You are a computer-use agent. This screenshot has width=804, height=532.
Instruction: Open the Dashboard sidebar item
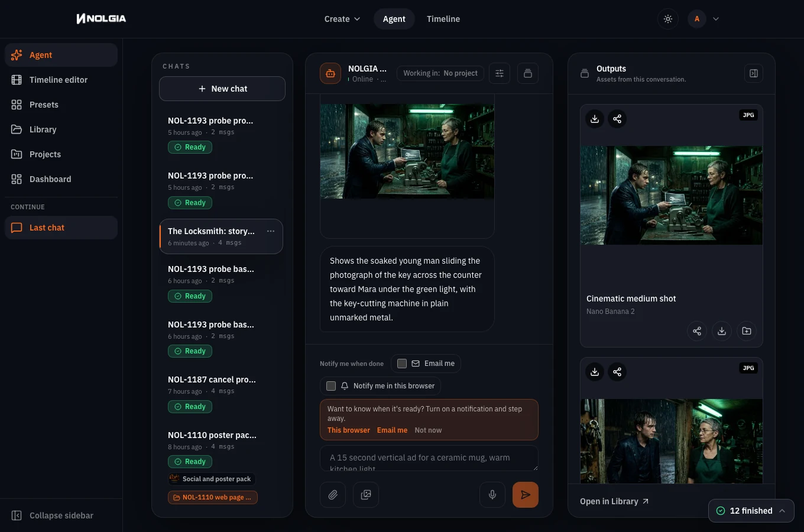coord(61,179)
